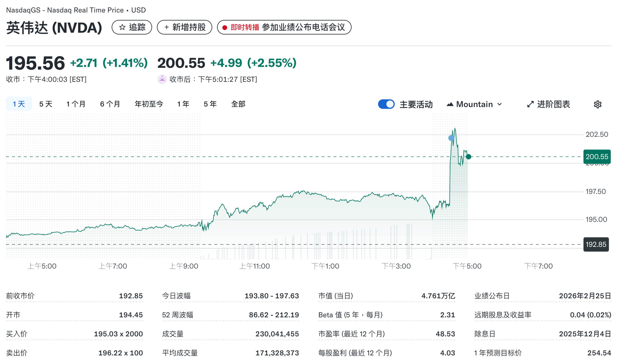The width and height of the screenshot is (618, 364).
Task: Click the red live broadcast dot
Action: 225,28
